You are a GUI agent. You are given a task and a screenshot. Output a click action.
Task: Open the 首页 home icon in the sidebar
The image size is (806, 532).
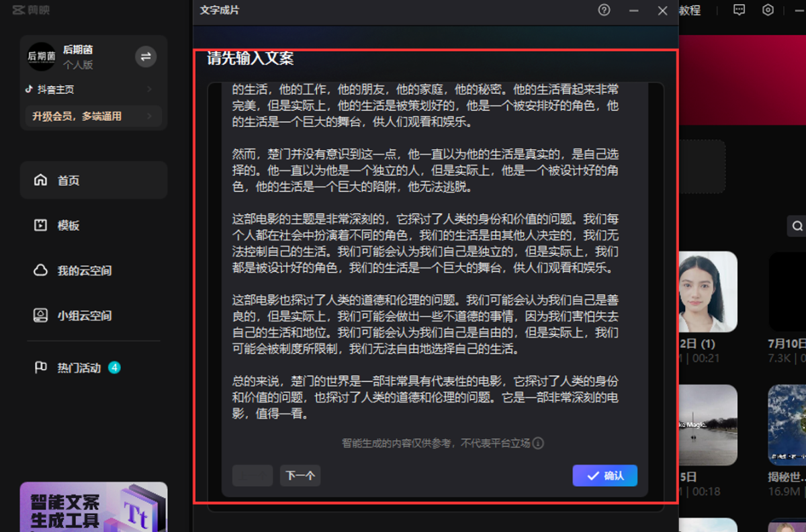pos(42,180)
